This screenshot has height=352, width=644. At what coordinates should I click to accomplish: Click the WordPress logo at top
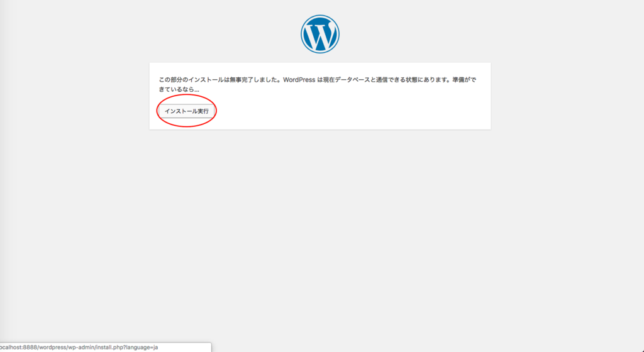pos(320,34)
